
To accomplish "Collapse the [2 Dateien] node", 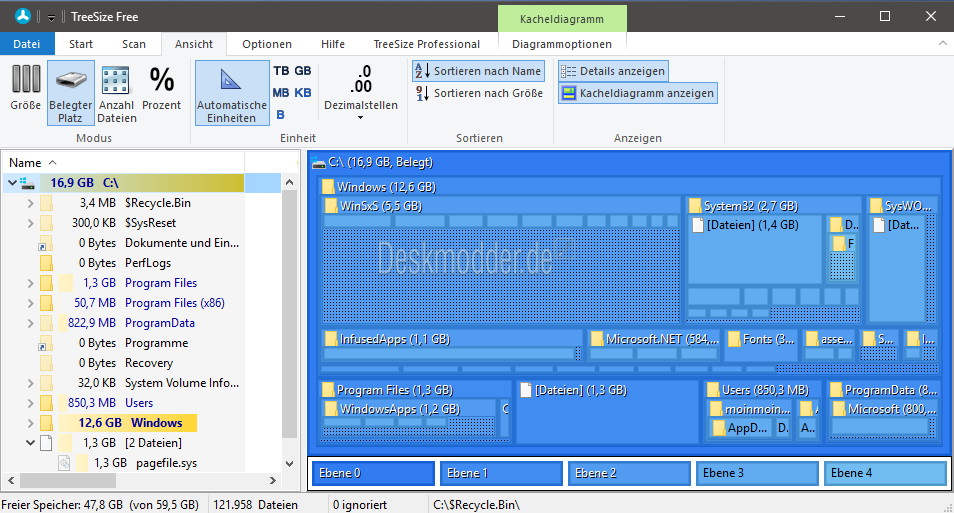I will click(30, 442).
